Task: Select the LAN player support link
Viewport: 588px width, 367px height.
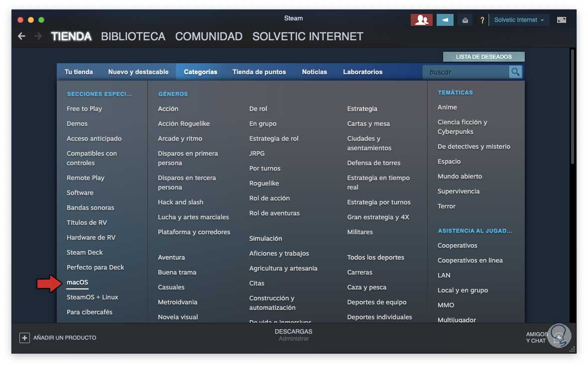Action: pos(444,275)
